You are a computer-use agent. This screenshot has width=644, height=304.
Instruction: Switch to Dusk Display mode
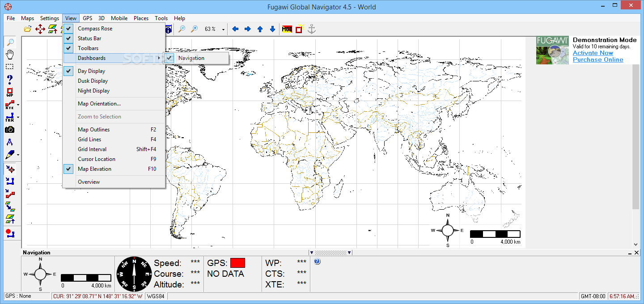pos(114,81)
